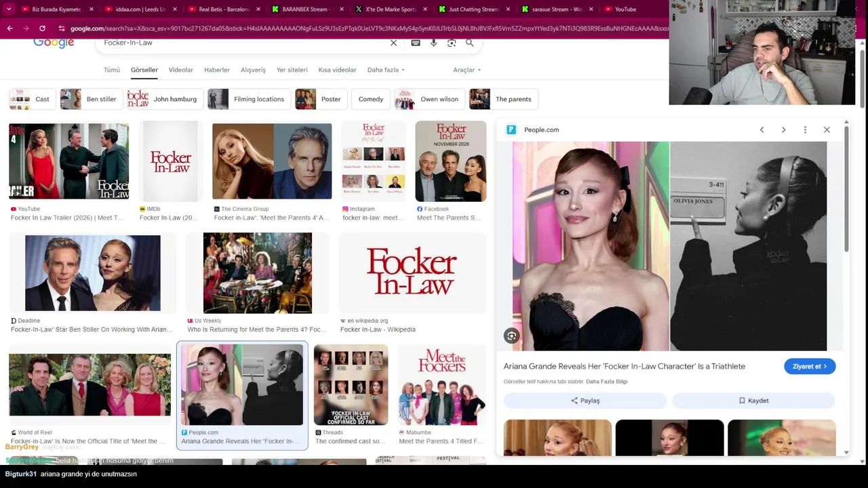Close the People.com image preview panel
Screen dimensions: 868x488
[827, 129]
